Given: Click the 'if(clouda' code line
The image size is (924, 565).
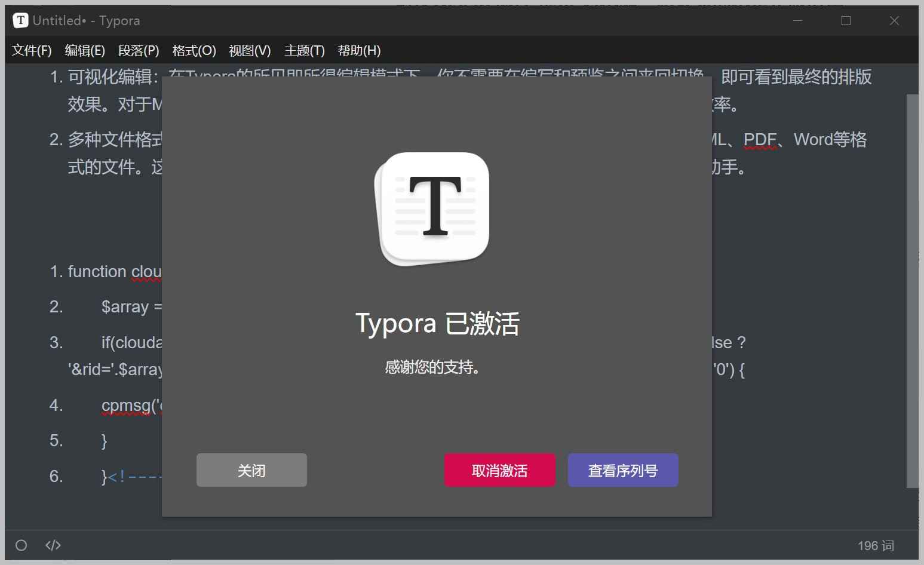Looking at the screenshot, I should [x=131, y=343].
